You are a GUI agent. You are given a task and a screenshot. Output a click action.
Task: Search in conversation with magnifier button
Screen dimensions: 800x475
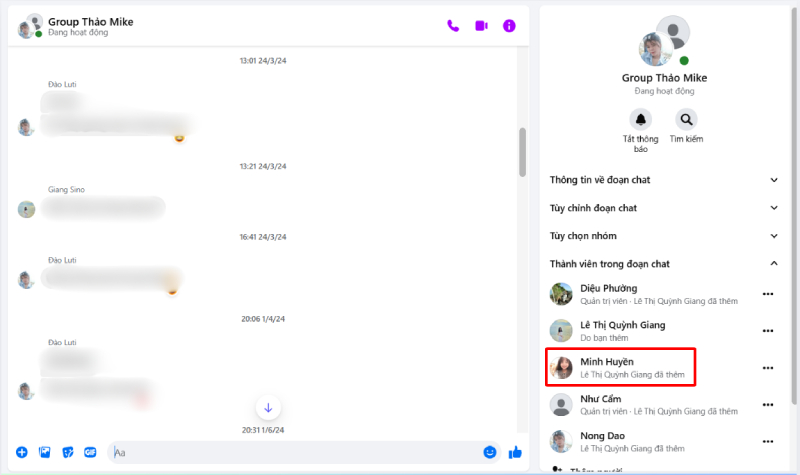click(686, 119)
